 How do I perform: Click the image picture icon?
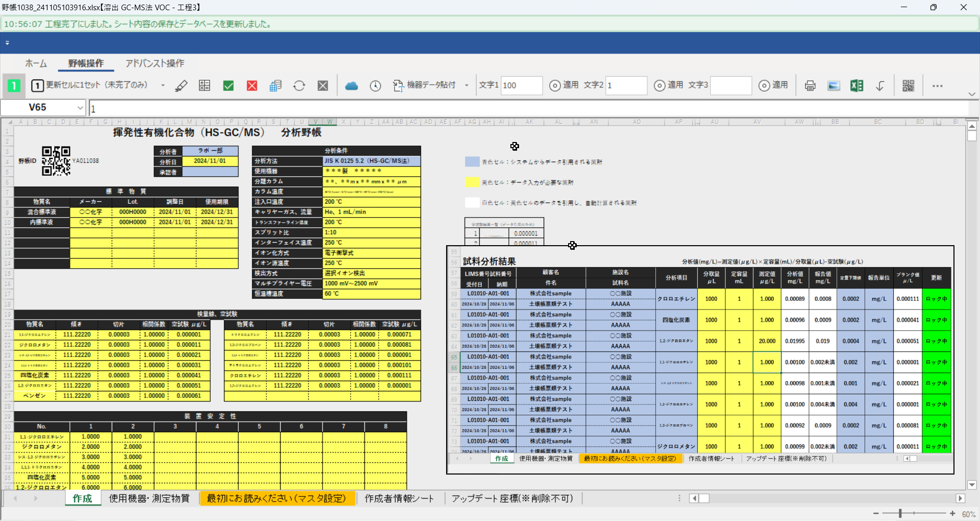click(x=834, y=85)
